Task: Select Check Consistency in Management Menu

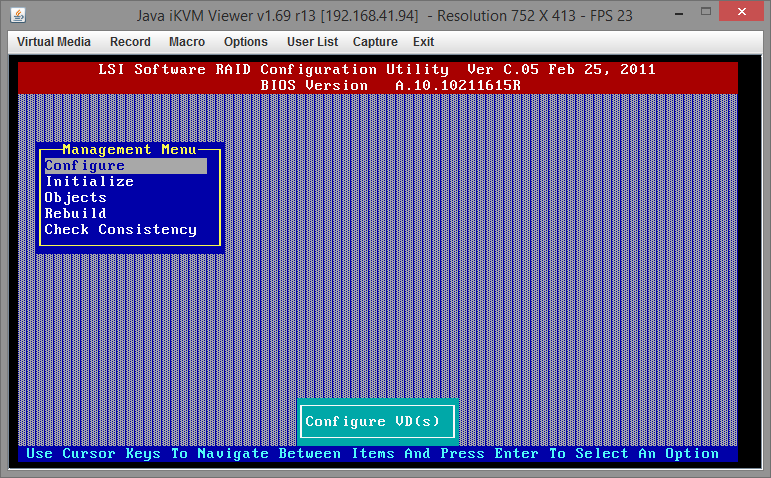Action: pyautogui.click(x=120, y=230)
